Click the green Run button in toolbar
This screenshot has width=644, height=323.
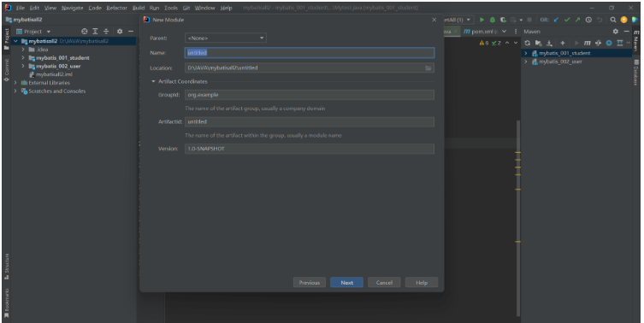pos(482,20)
